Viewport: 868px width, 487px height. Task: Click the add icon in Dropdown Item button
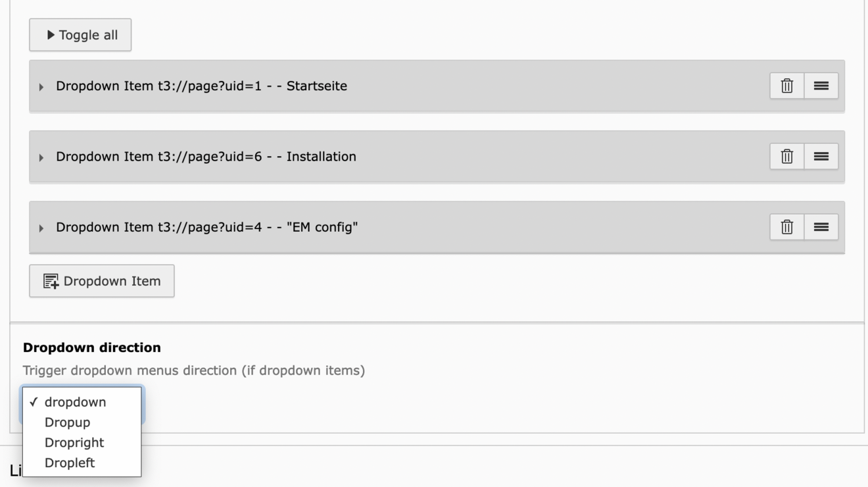tap(50, 282)
